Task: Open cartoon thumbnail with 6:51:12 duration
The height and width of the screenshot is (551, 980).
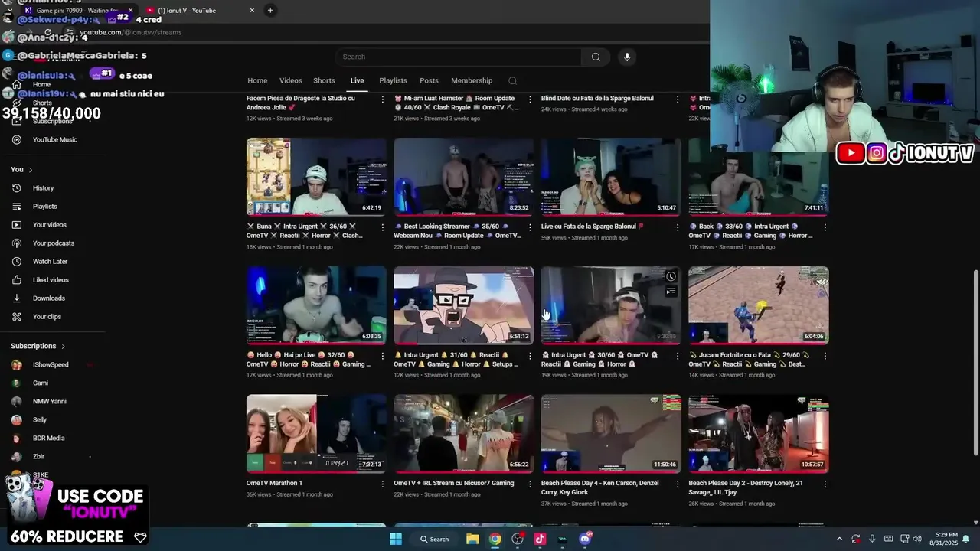Action: point(464,305)
